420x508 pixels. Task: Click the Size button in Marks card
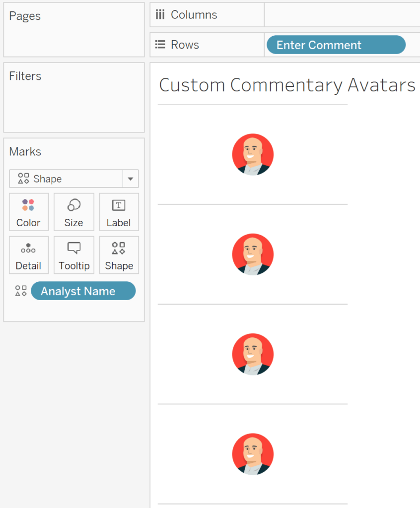73,212
